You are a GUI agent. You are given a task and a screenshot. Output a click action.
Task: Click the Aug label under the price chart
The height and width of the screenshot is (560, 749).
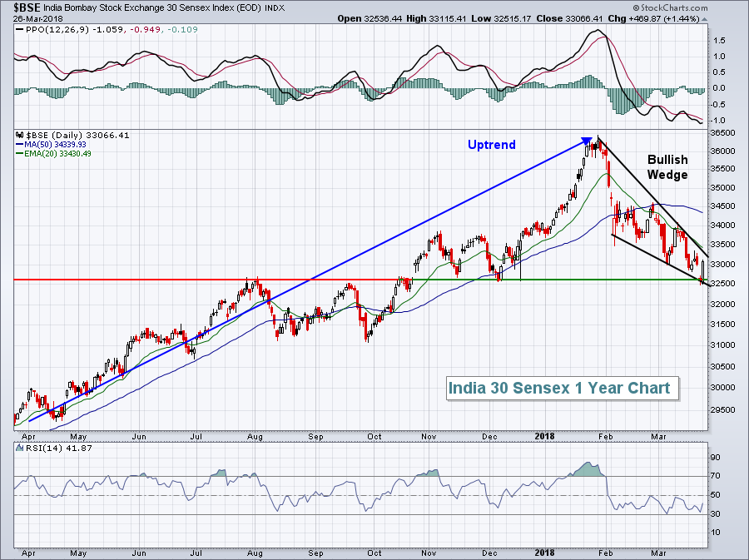tap(255, 437)
